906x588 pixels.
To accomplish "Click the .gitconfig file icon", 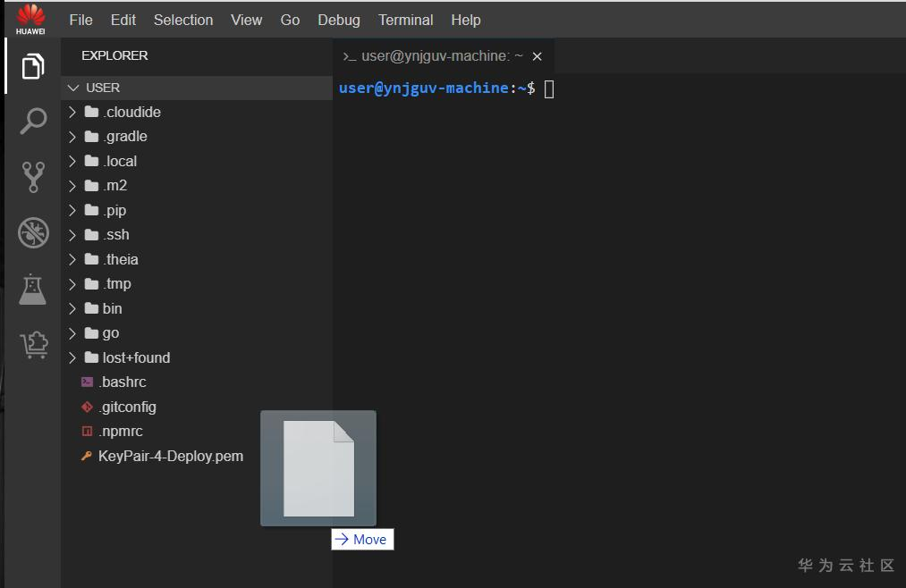I will coord(88,407).
